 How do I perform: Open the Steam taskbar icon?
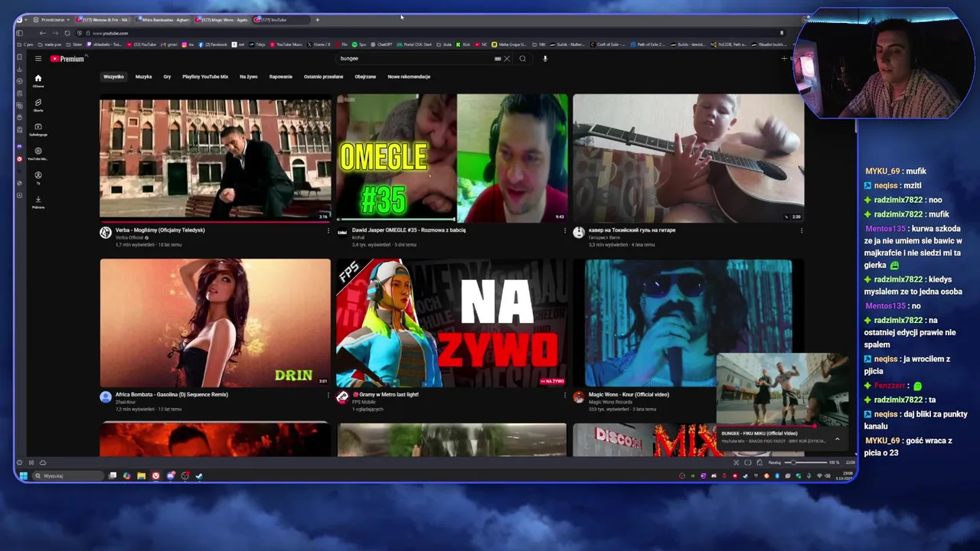click(199, 476)
